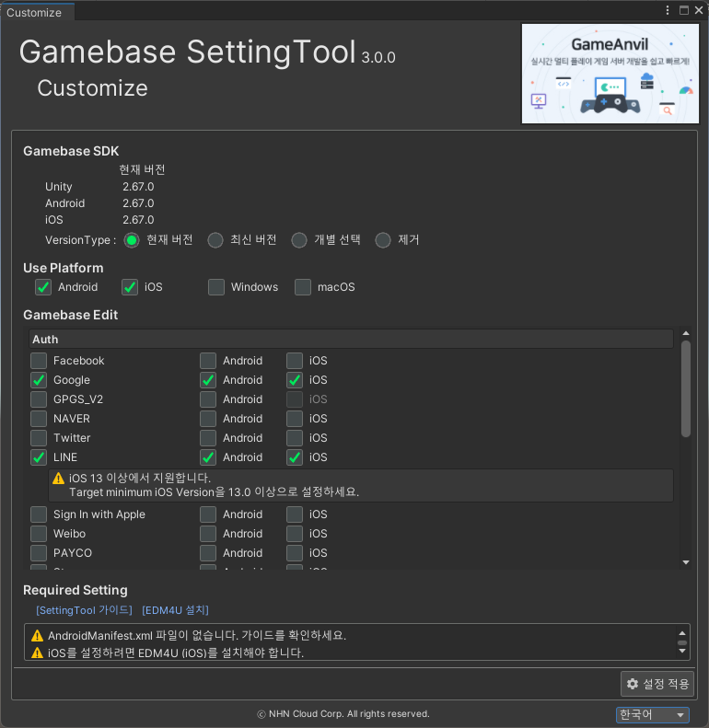Enable the Weibo auth checkbox
Screen dimensions: 709x728
click(x=39, y=534)
